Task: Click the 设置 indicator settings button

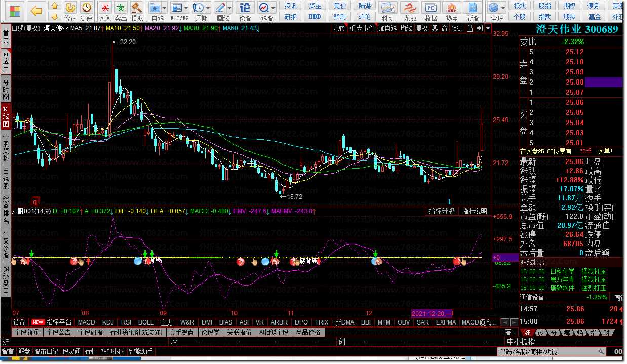Action: click(19, 322)
